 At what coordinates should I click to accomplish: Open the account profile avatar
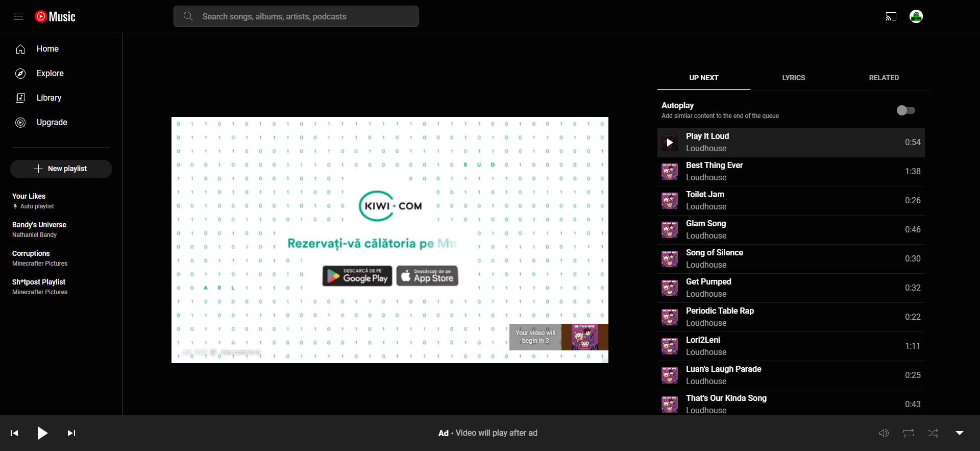click(x=916, y=16)
